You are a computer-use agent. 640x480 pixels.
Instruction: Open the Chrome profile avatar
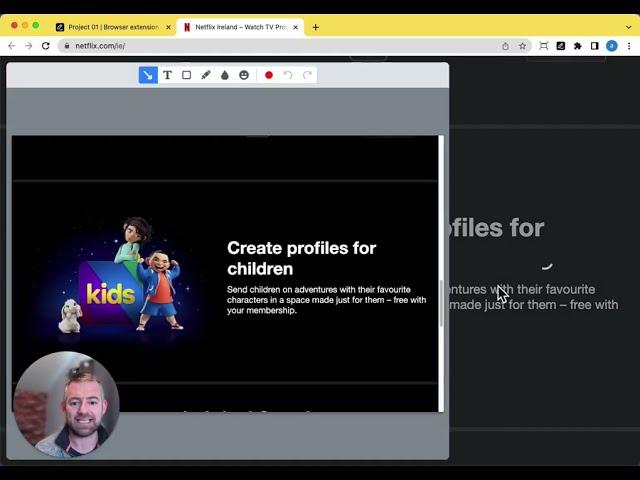(x=611, y=46)
